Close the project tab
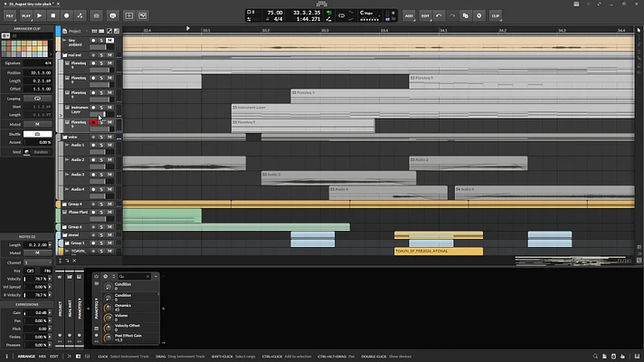This screenshot has width=644, height=362. click(x=58, y=4)
